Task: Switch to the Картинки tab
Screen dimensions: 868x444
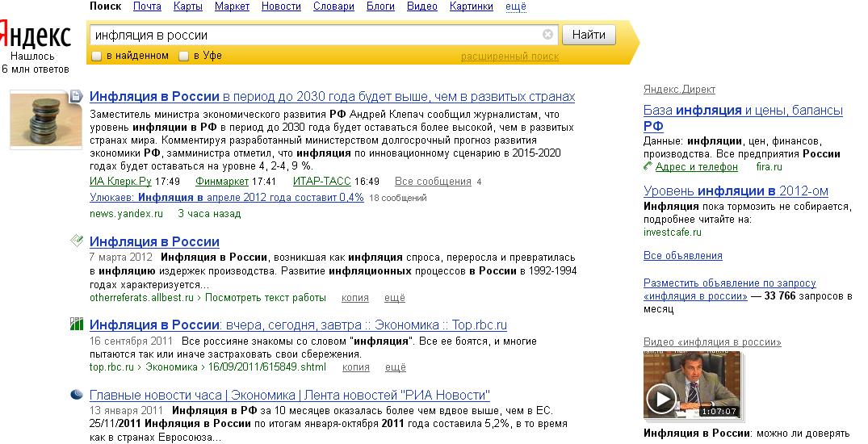Action: (471, 6)
